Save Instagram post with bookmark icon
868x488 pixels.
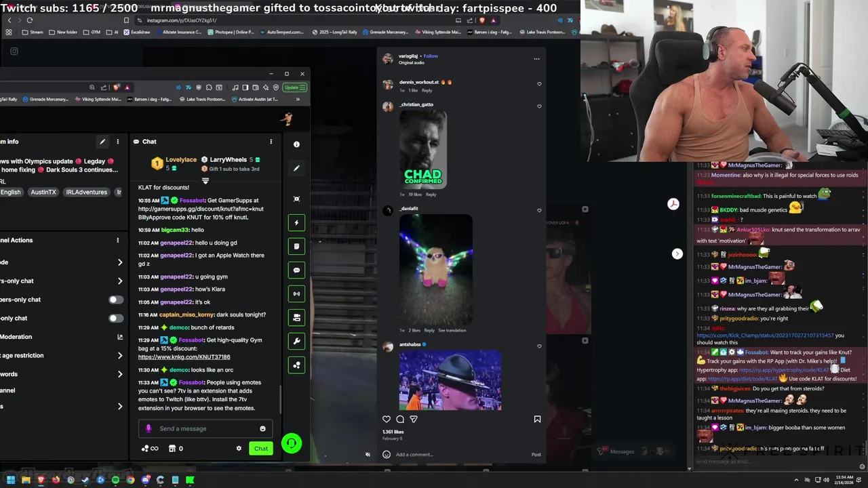pos(537,419)
